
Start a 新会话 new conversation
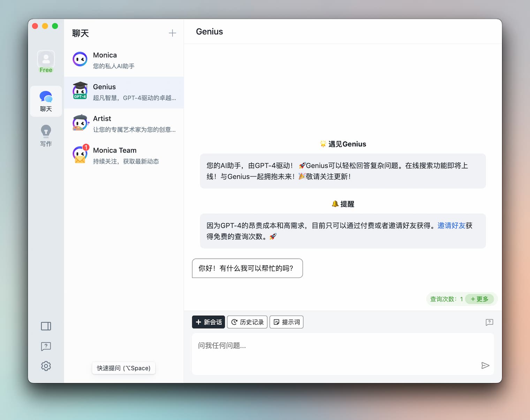tap(209, 322)
